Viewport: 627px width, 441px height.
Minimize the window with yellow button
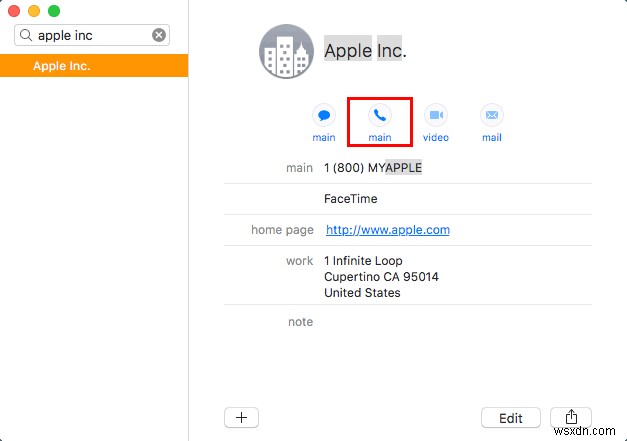[x=34, y=11]
